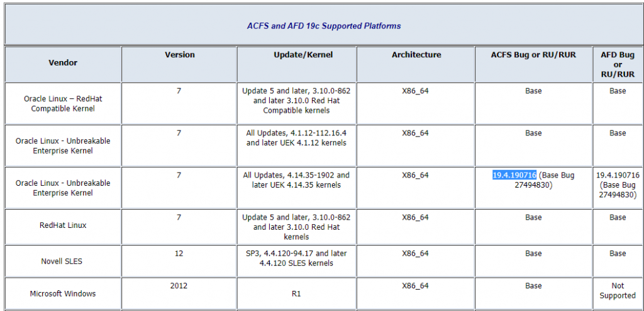Click the 'Architecture' column header
This screenshot has width=644, height=311.
(416, 55)
